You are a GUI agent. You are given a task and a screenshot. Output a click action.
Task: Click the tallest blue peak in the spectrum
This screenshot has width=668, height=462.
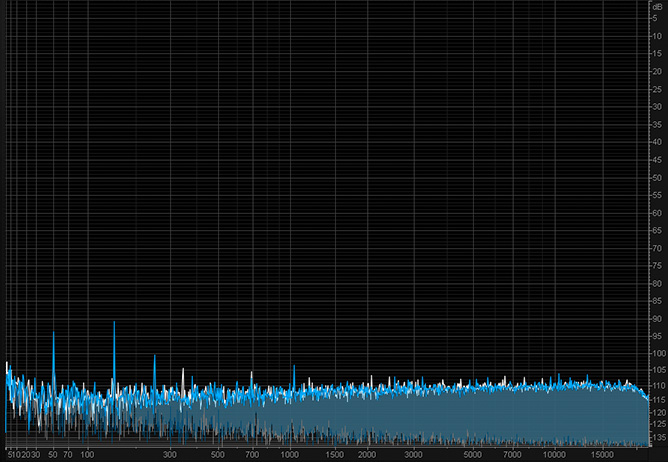(x=114, y=324)
